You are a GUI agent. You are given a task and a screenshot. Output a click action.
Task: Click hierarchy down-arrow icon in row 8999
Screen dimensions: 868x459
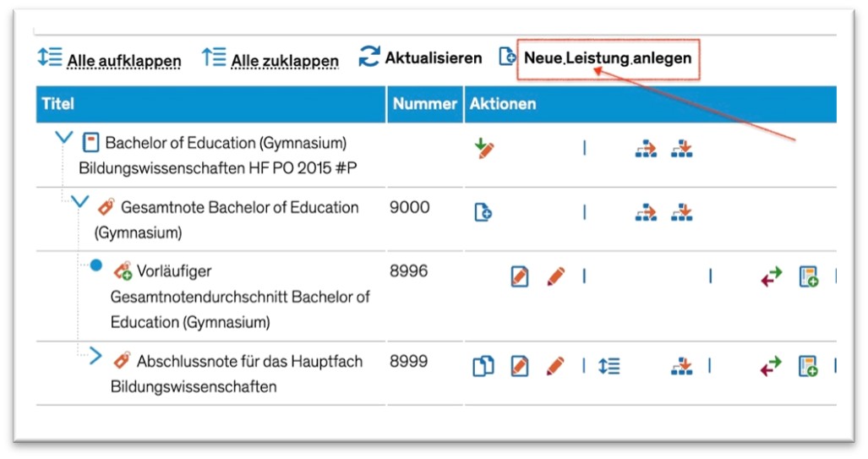(681, 366)
